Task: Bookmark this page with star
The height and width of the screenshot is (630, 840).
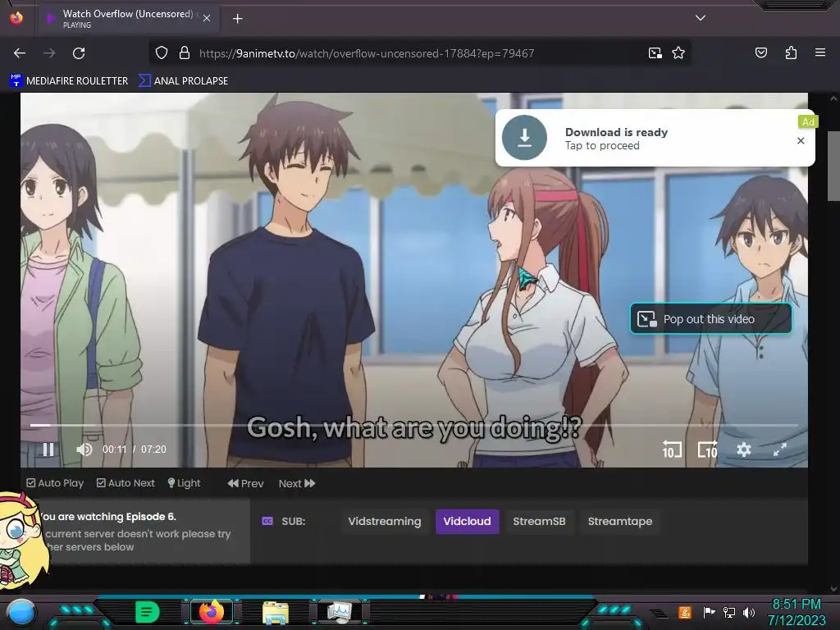Action: click(x=678, y=53)
